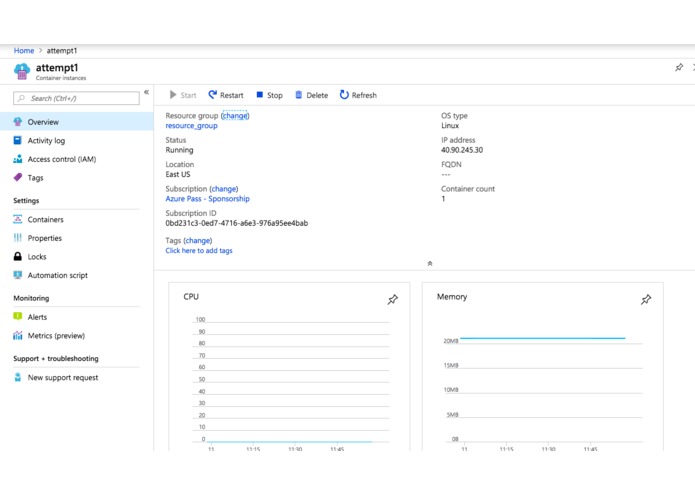This screenshot has height=494, width=695.
Task: Refresh the overview page
Action: (358, 95)
